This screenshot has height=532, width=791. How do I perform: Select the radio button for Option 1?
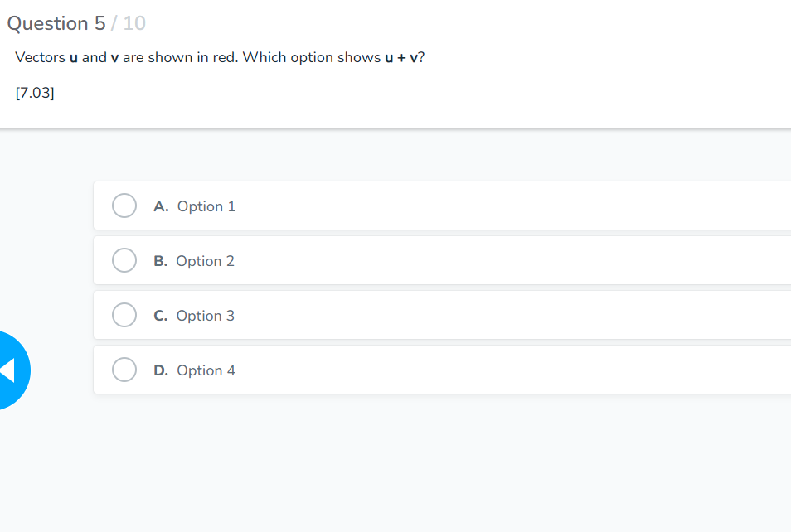[124, 205]
